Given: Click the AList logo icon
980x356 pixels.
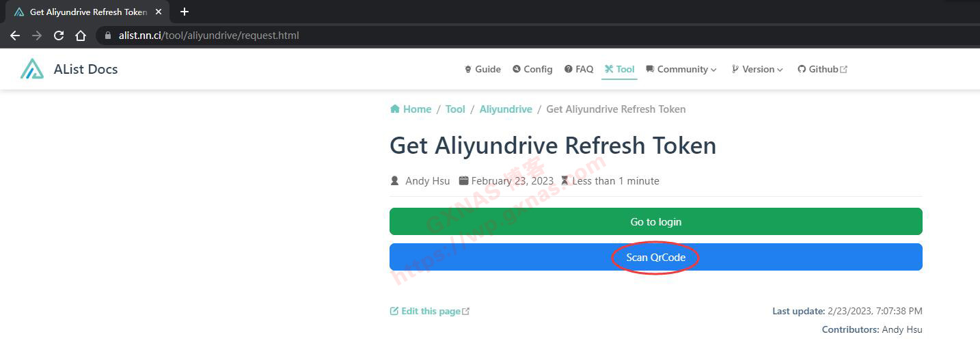Looking at the screenshot, I should click(x=32, y=69).
